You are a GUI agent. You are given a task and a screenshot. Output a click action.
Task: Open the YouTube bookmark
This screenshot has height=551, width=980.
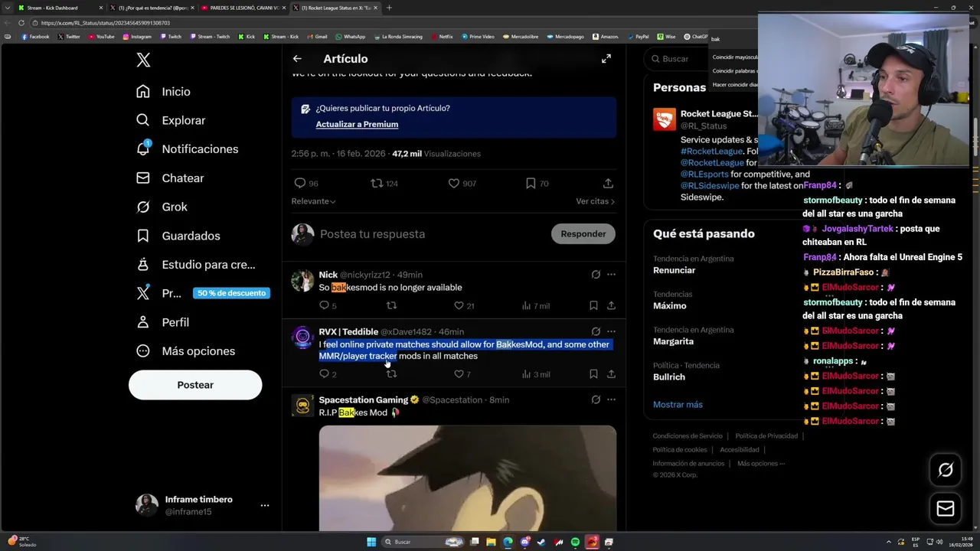click(101, 37)
